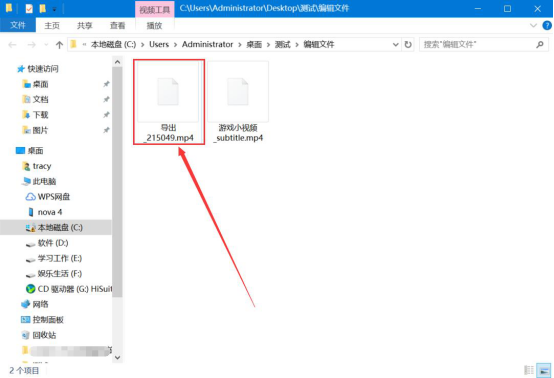Open the 文件 ribbon tab

coord(18,25)
